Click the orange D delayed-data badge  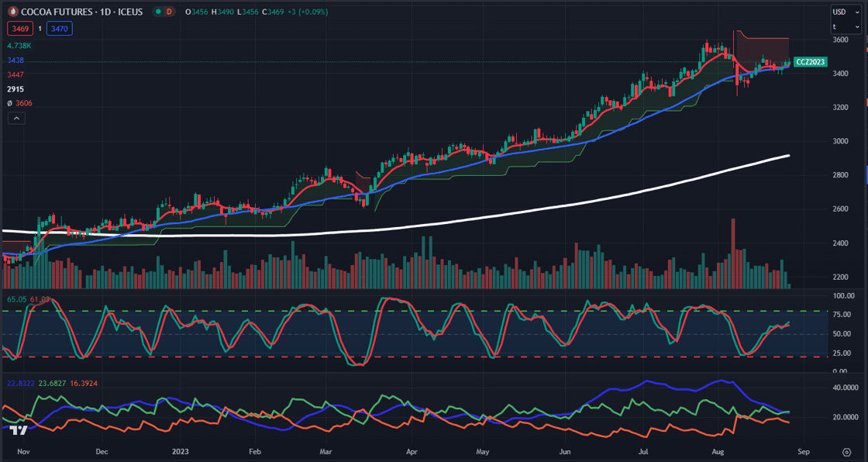(x=171, y=11)
